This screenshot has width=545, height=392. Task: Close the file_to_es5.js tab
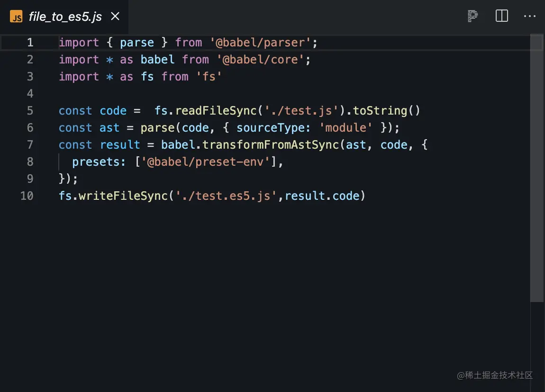click(x=115, y=16)
